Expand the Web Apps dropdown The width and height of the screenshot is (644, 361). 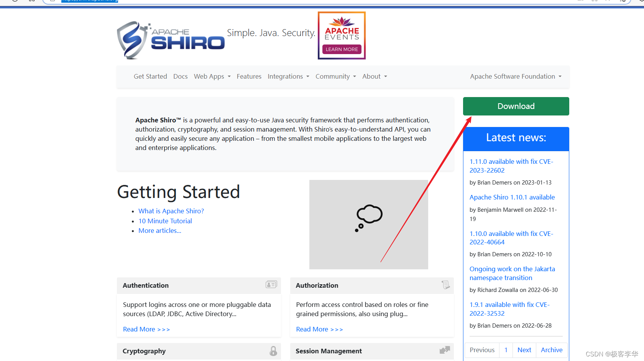pyautogui.click(x=212, y=76)
